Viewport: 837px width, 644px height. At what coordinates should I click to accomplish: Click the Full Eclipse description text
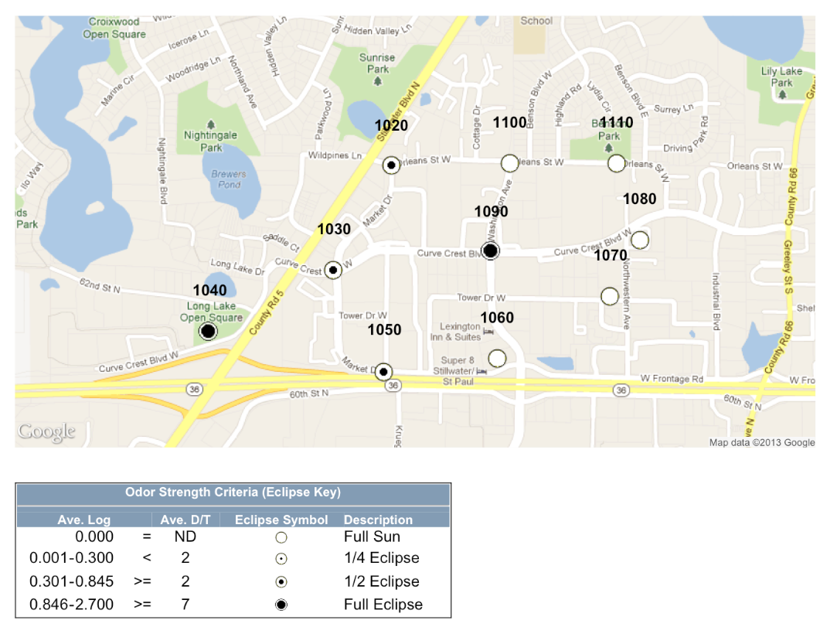(383, 605)
